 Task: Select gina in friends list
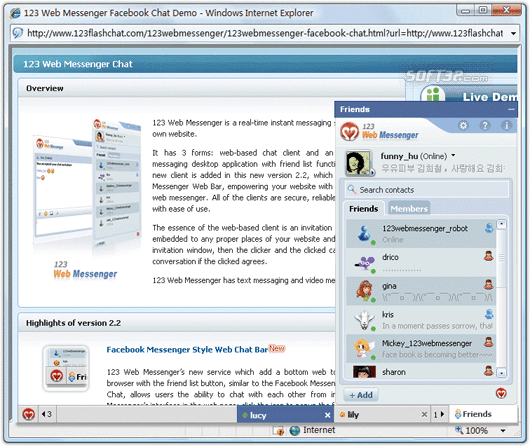[x=420, y=291]
